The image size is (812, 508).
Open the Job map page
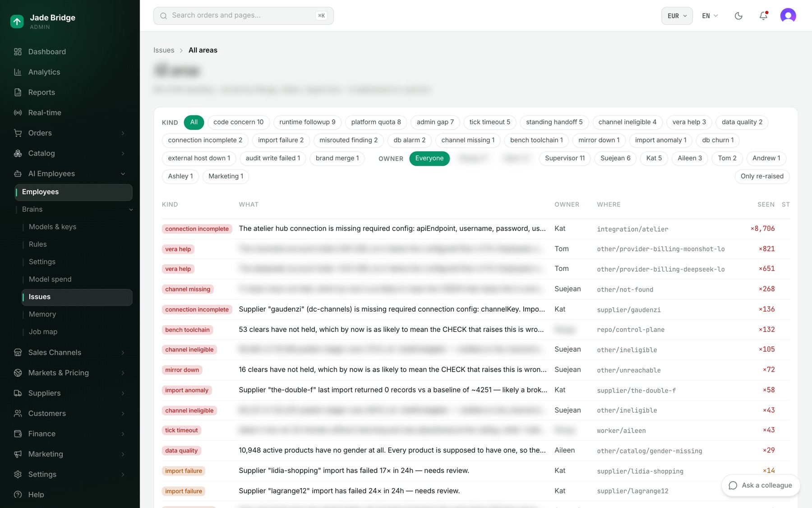43,332
